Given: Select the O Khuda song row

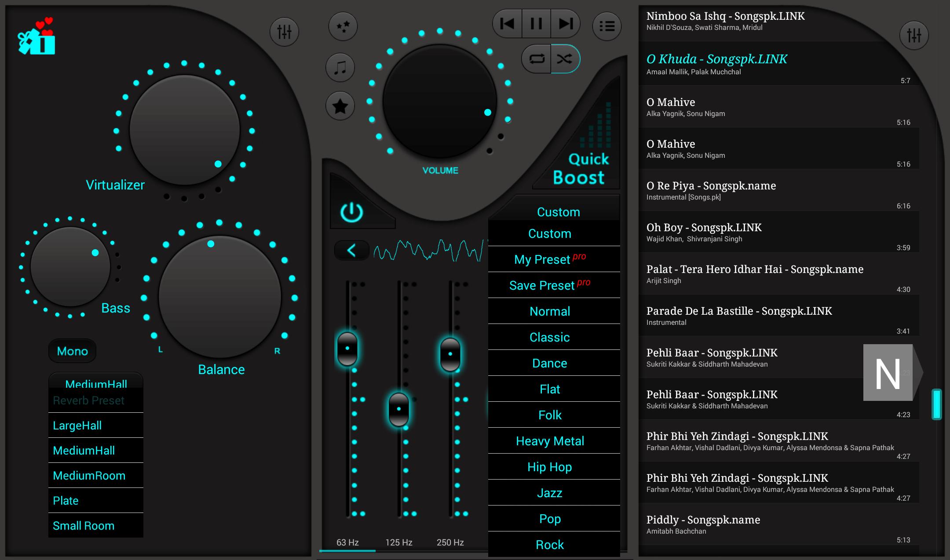Looking at the screenshot, I should [778, 64].
